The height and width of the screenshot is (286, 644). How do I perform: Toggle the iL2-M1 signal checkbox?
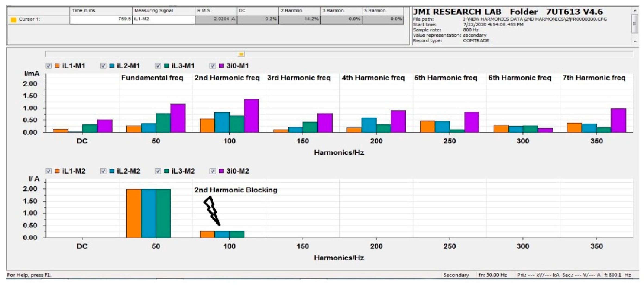[103, 66]
